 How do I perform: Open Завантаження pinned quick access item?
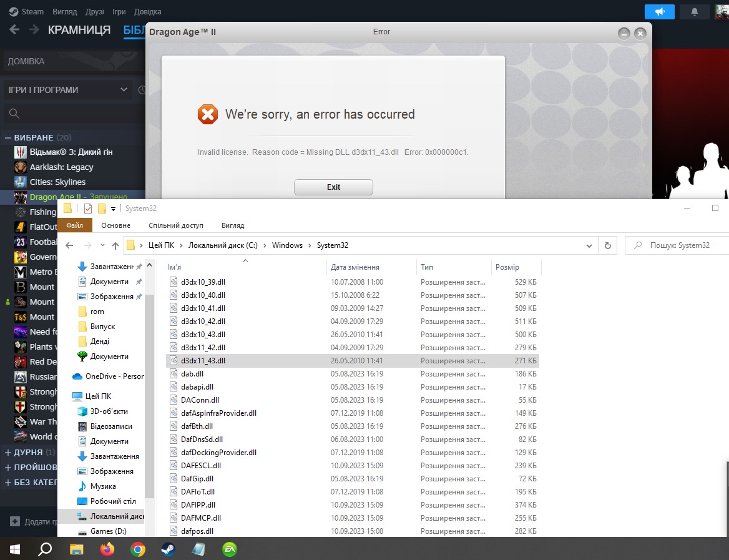pos(110,267)
